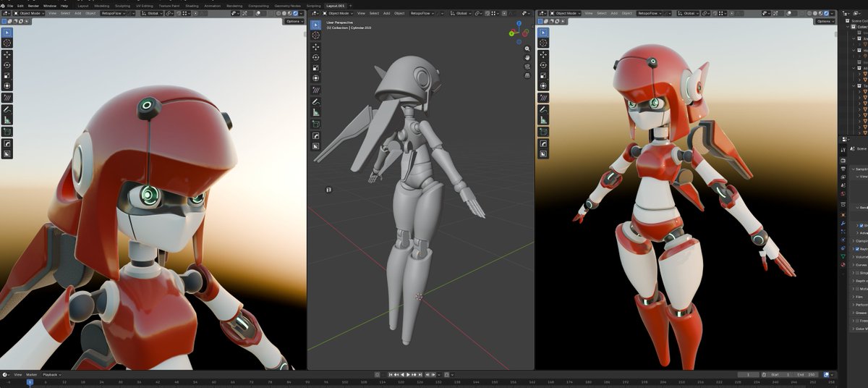Select the Move tool in the right viewport

(543, 54)
